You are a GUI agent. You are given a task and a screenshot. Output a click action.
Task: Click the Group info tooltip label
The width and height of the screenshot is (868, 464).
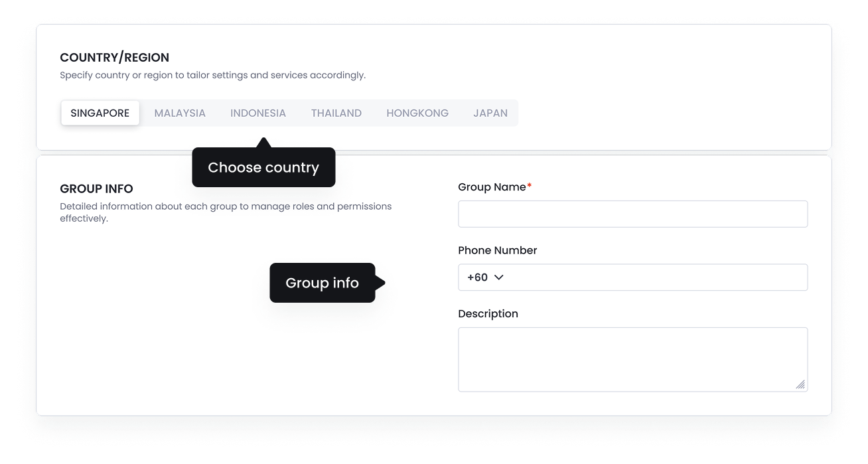[x=322, y=283]
